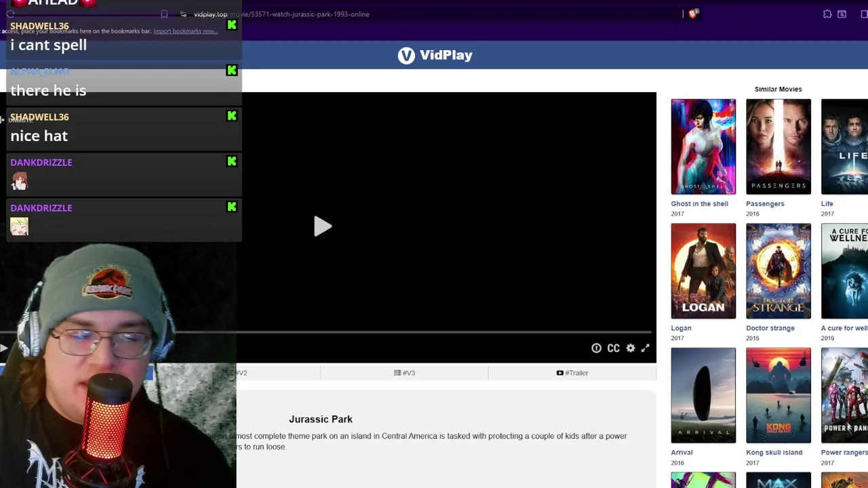
Task: Open the Arrival movie poster
Action: pos(703,395)
